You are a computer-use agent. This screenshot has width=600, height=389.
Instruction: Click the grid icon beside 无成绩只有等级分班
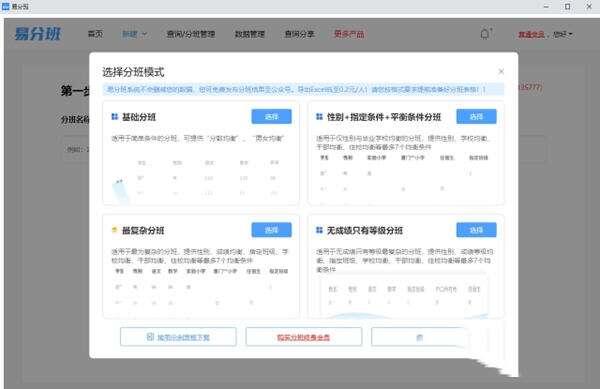319,230
